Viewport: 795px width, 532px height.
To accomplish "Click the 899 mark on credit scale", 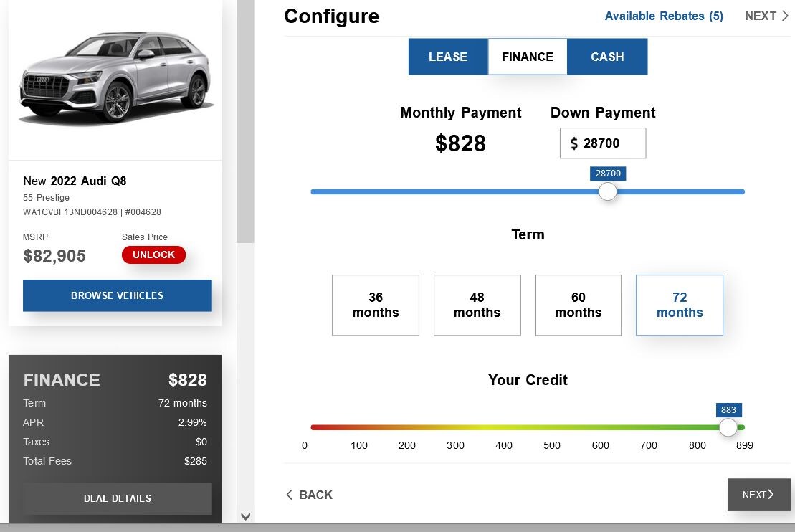I will pyautogui.click(x=744, y=445).
